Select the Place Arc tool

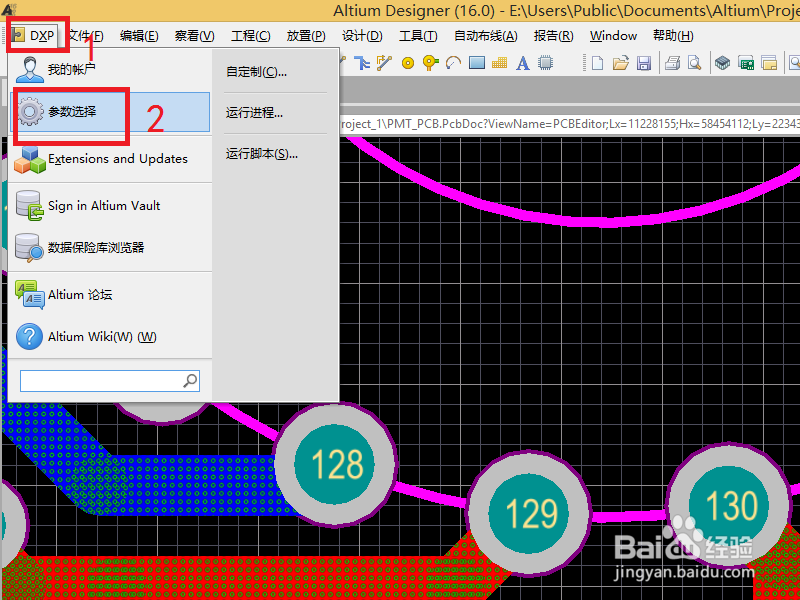tap(452, 63)
